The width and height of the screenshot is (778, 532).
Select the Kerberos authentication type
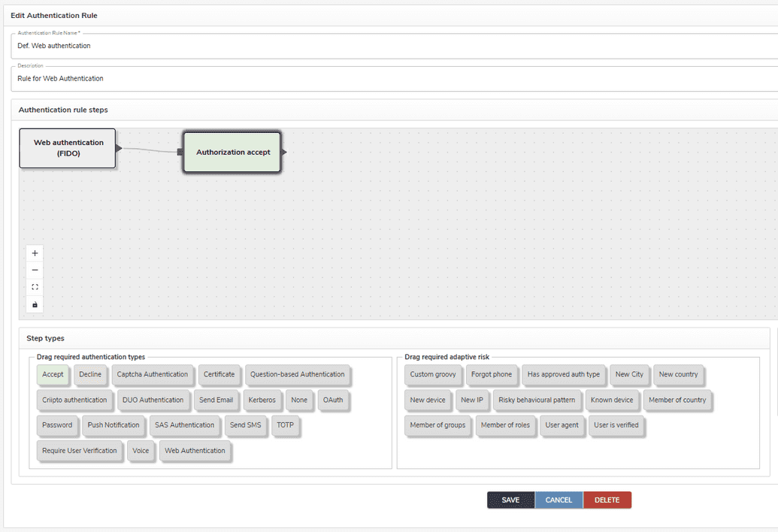click(x=262, y=400)
